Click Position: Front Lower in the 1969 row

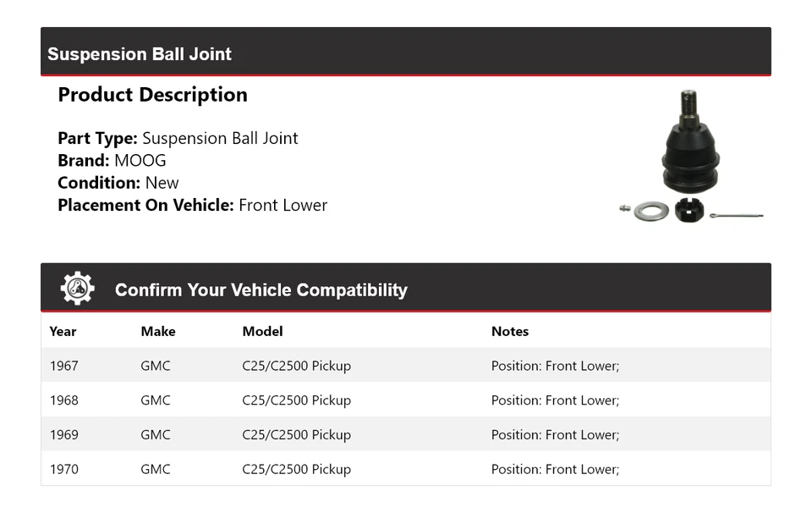coord(555,435)
